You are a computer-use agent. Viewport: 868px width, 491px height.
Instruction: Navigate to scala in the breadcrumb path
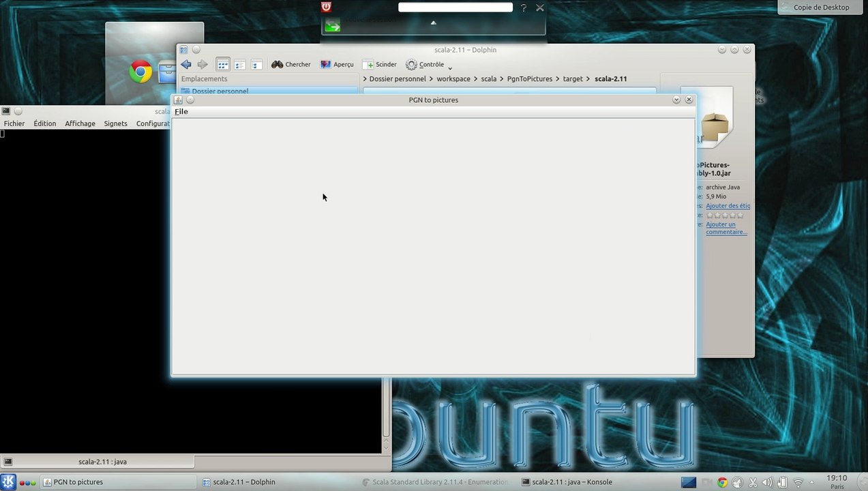pyautogui.click(x=489, y=79)
